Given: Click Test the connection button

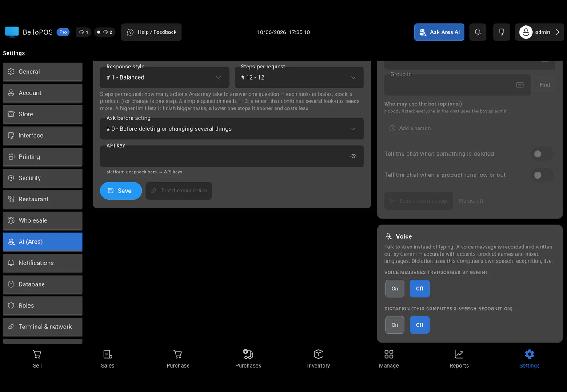Looking at the screenshot, I should click(x=179, y=191).
